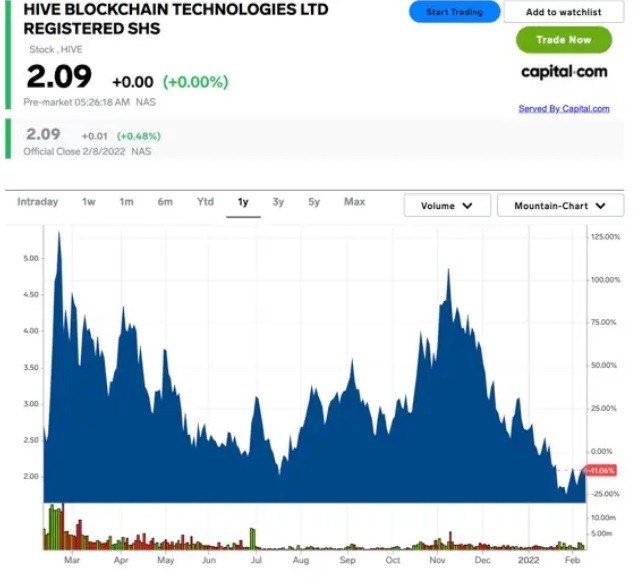The width and height of the screenshot is (638, 582).
Task: Switch to the Intraday tab
Action: pyautogui.click(x=38, y=202)
